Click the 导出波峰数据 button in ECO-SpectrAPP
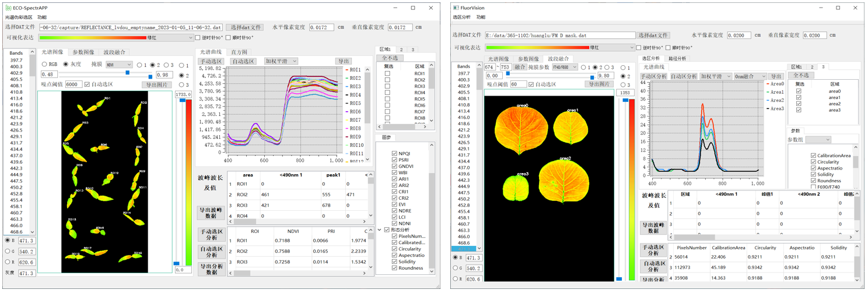Viewport: 868px width, 293px height. [x=211, y=213]
